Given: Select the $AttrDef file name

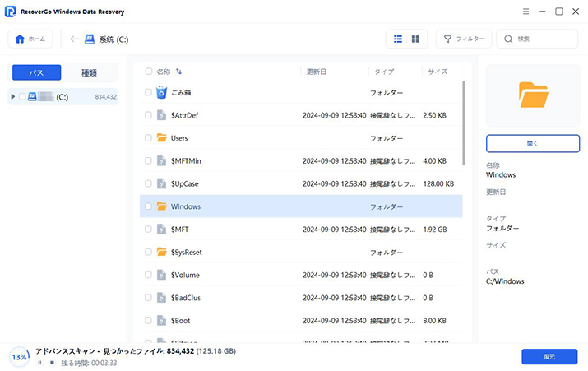Looking at the screenshot, I should (x=184, y=115).
